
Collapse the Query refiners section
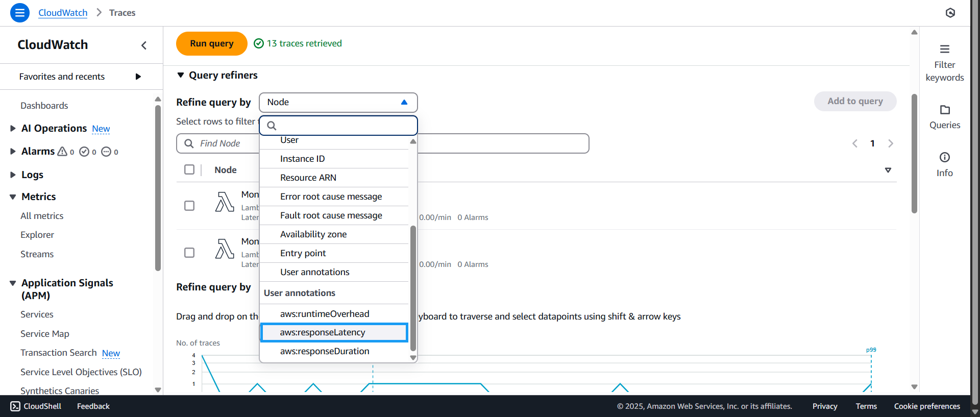point(181,75)
